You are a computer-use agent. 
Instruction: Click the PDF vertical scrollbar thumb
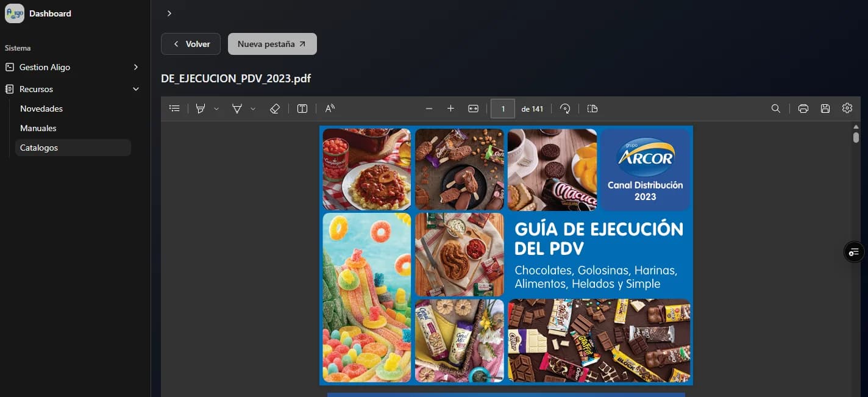[x=856, y=138]
